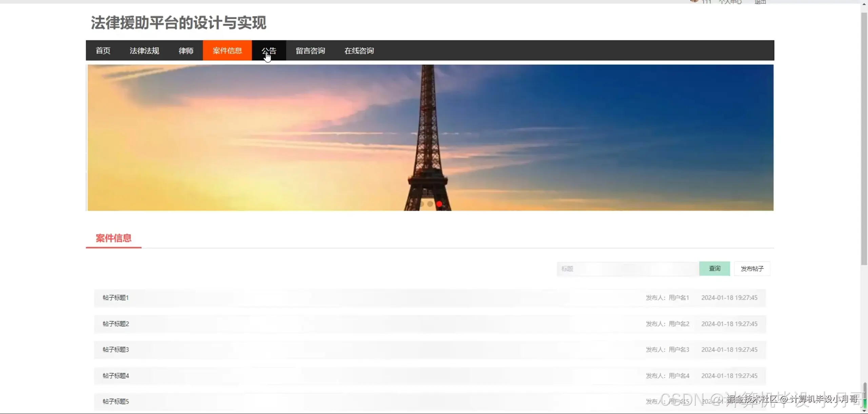
Task: Switch to the middle carousel indicator dot
Action: [430, 204]
